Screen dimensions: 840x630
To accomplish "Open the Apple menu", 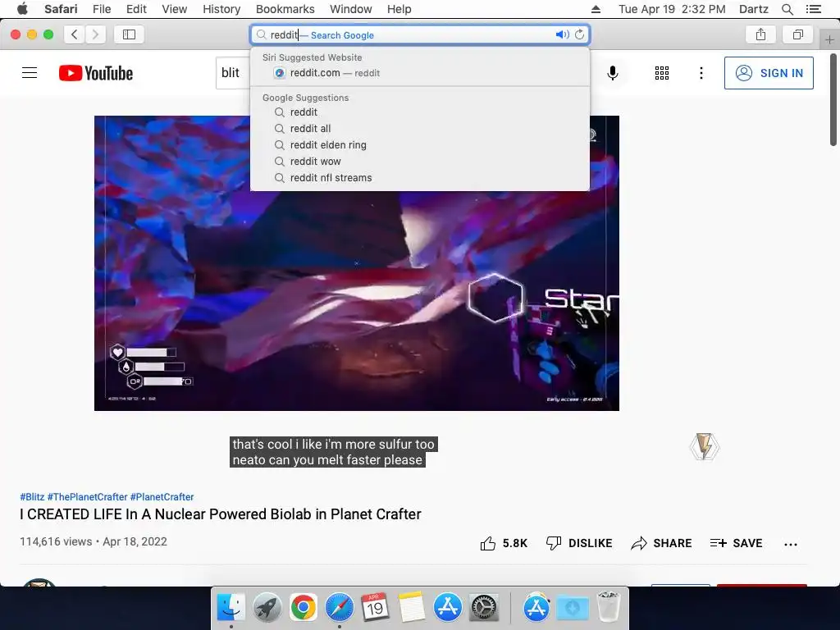I will click(x=22, y=9).
